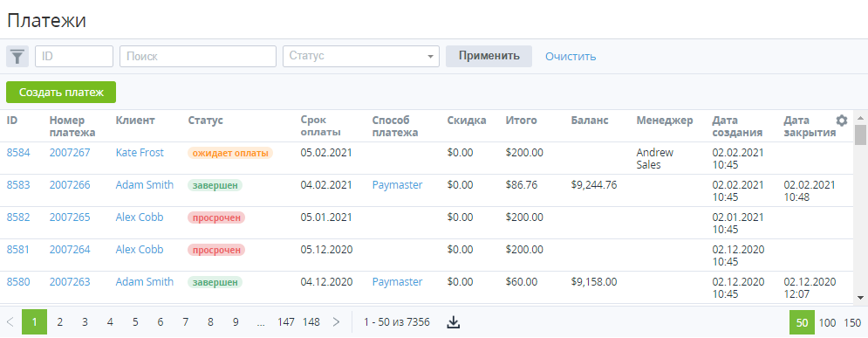
Task: Click scrollbar up arrow
Action: coord(860,118)
